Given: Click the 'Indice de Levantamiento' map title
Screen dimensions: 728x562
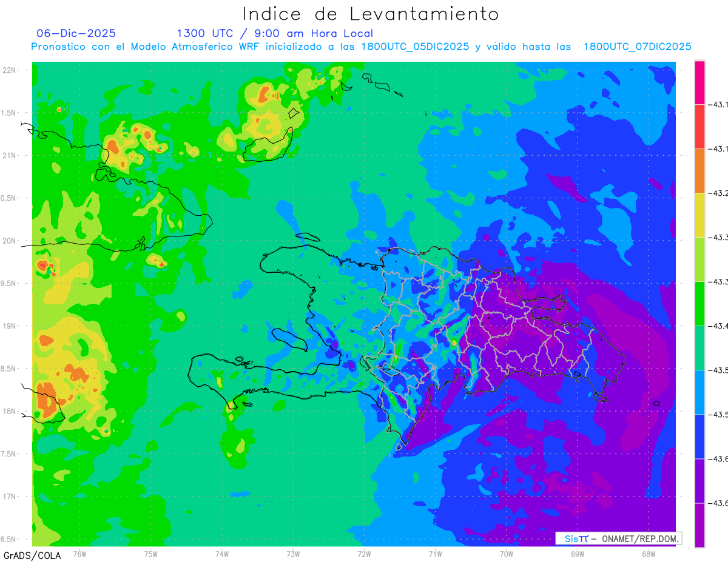Looking at the screenshot, I should 370,13.
